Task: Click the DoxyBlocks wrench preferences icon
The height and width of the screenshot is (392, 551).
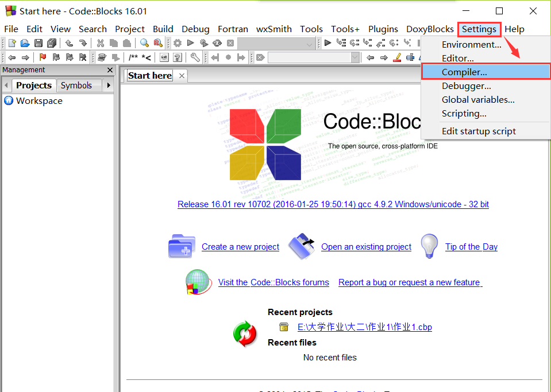Action: click(x=195, y=57)
